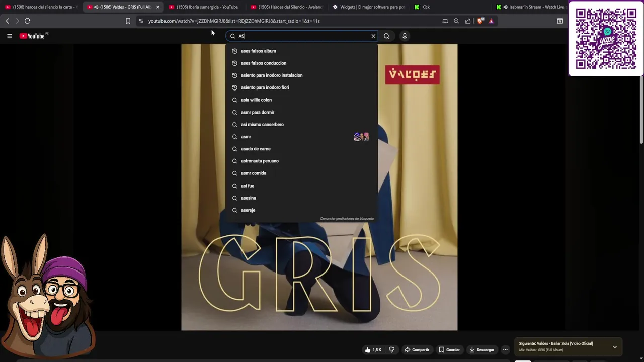Viewport: 644px width, 362px height.
Task: Open the Brave Shields lion icon
Action: (480, 21)
